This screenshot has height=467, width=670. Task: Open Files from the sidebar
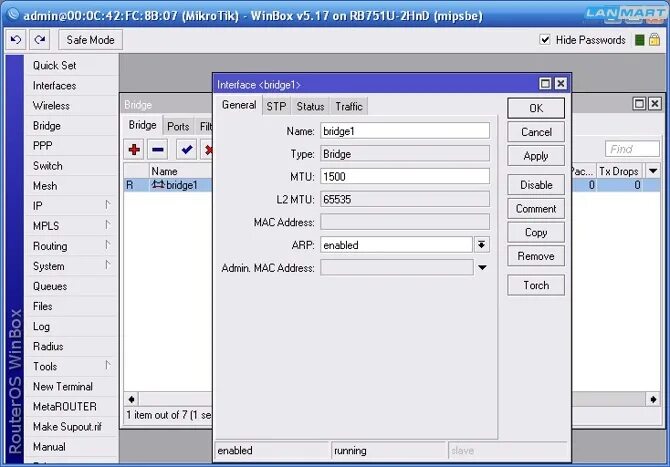(x=42, y=306)
